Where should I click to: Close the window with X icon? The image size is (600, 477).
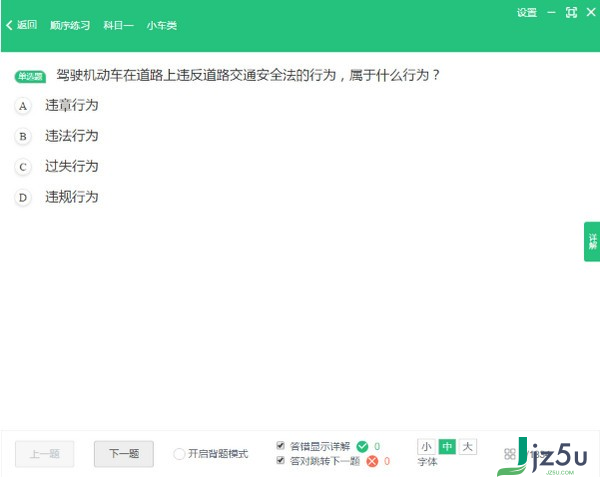click(591, 12)
